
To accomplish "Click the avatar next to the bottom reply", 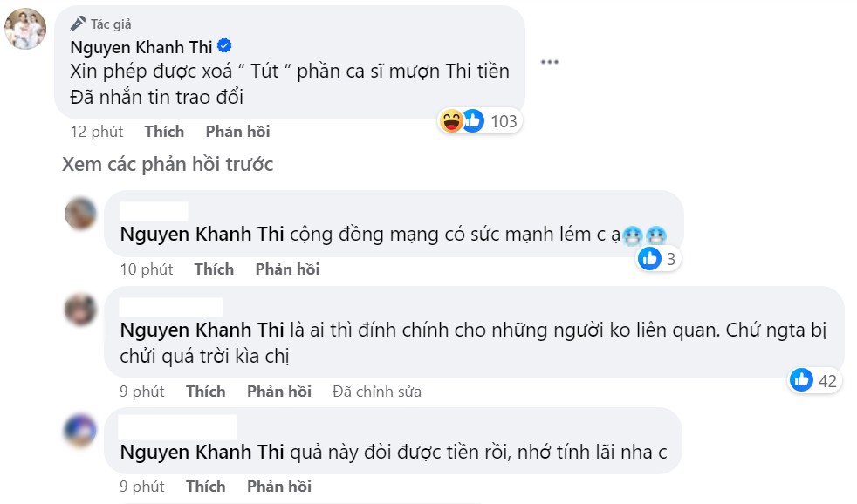I will click(x=79, y=431).
